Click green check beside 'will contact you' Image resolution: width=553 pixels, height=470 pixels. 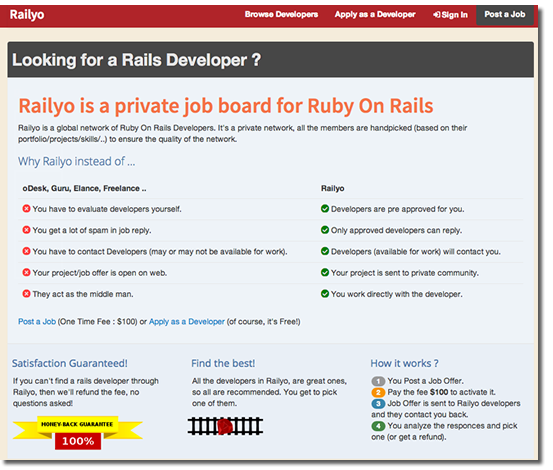coord(325,251)
